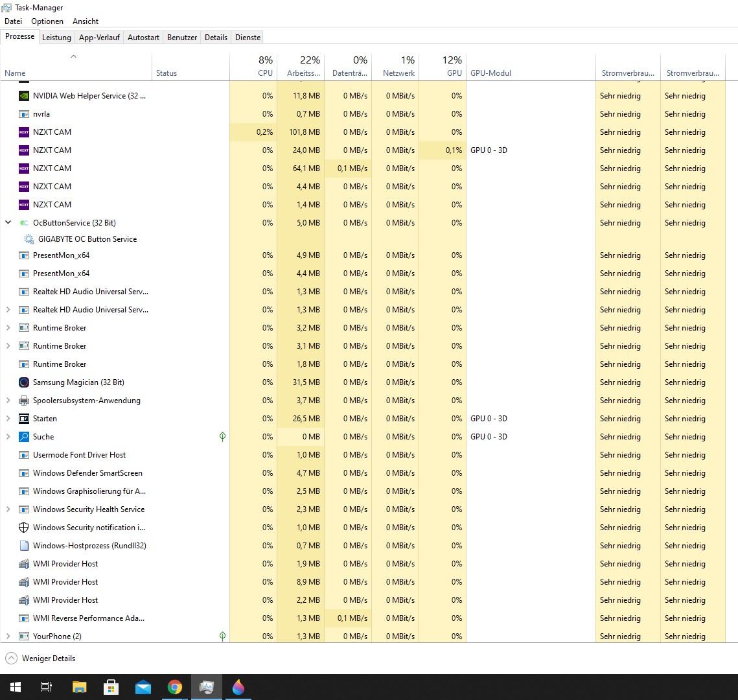Viewport: 738px width, 700px height.
Task: Expand the Spoolersubsystem-Anwendung row
Action: tap(8, 401)
